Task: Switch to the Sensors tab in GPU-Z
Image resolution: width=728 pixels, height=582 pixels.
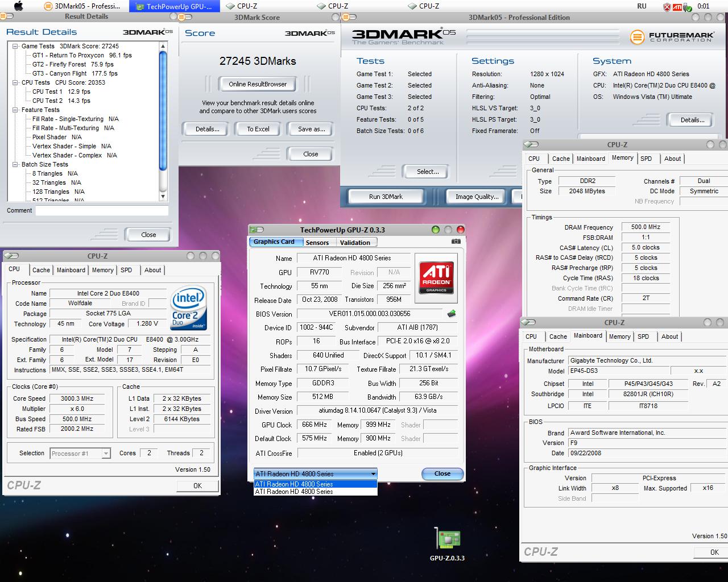Action: [317, 242]
